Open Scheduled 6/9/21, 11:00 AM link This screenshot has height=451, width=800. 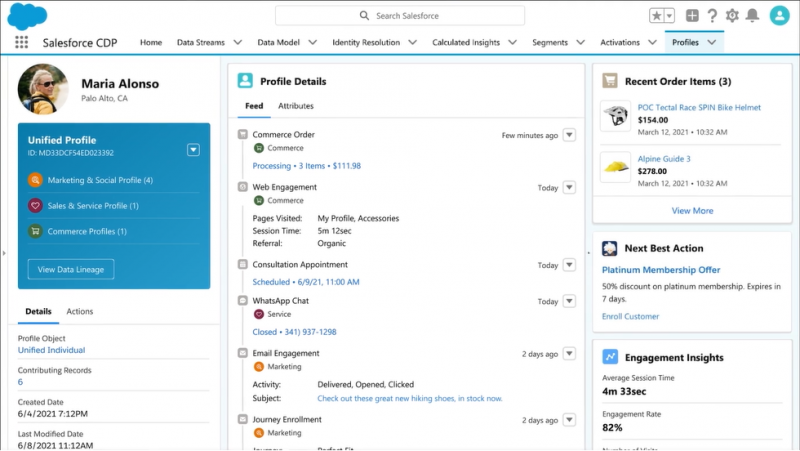pyautogui.click(x=306, y=282)
